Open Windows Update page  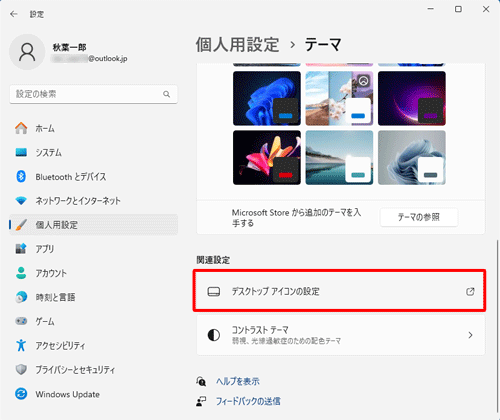tap(93, 394)
